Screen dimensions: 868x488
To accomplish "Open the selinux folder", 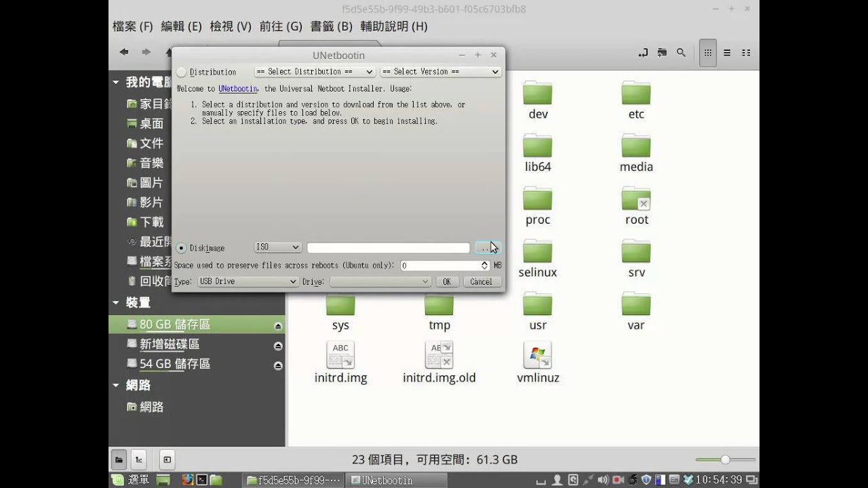I will click(x=538, y=258).
